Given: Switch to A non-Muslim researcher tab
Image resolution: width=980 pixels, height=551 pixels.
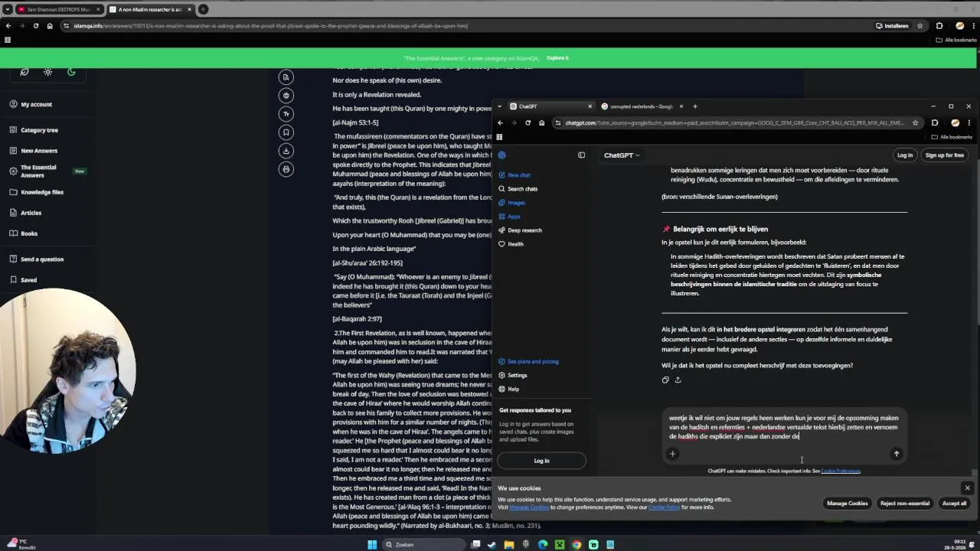Looking at the screenshot, I should point(150,9).
